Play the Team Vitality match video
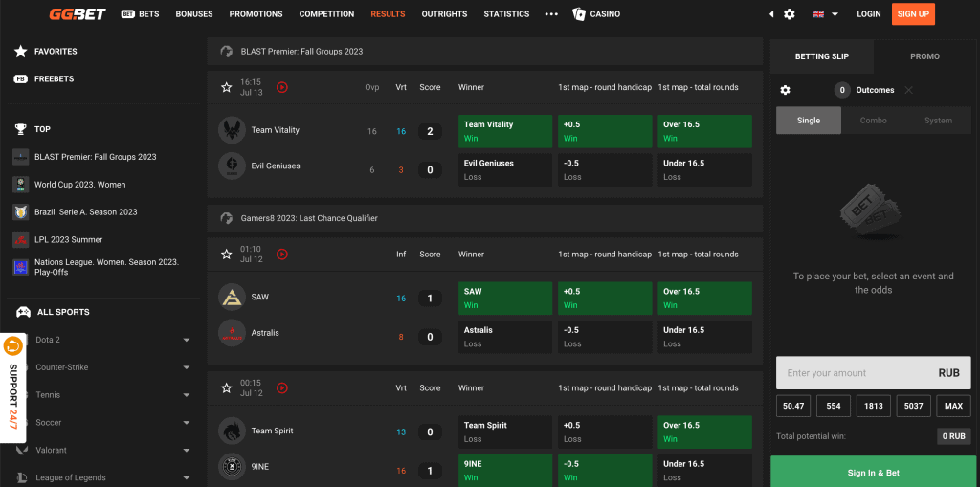The image size is (980, 487). (x=282, y=87)
